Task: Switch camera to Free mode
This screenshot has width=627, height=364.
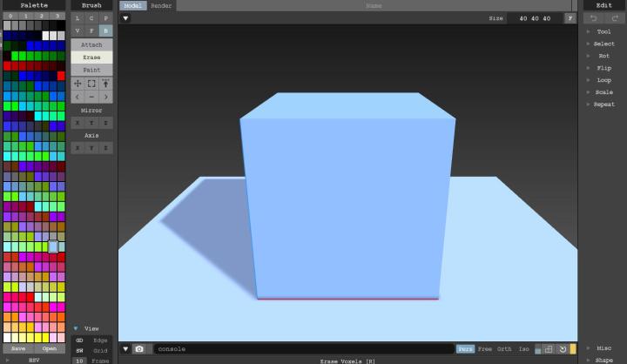Action: pyautogui.click(x=485, y=349)
